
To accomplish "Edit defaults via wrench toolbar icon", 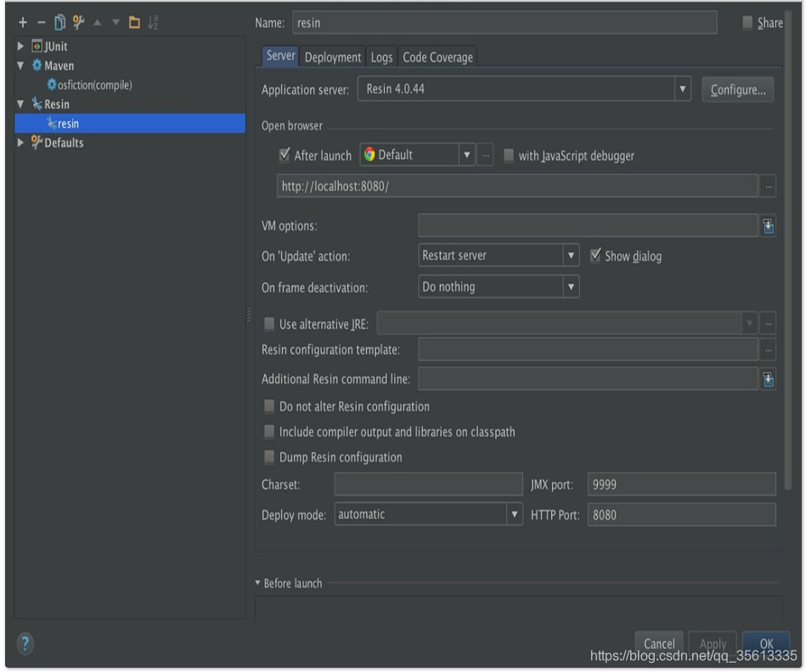I will click(x=78, y=22).
